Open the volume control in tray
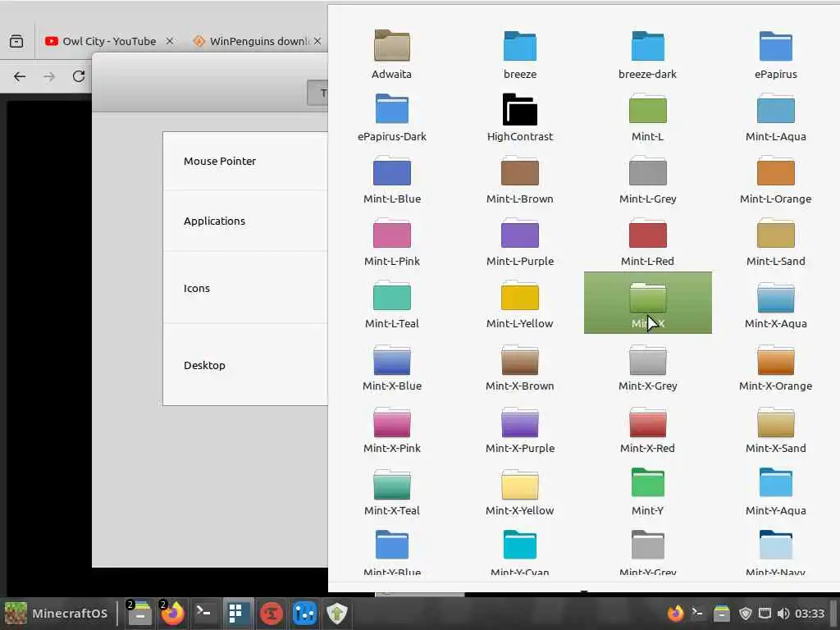Screen dimensions: 840x630 pos(783,614)
